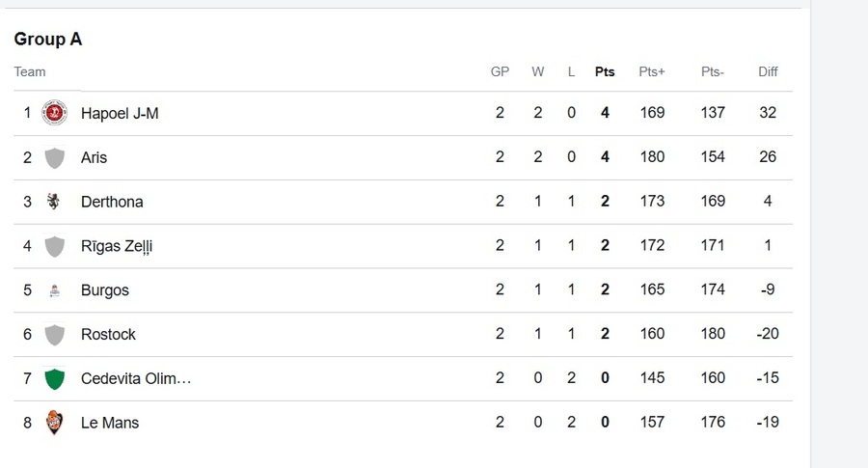Image resolution: width=868 pixels, height=468 pixels.
Task: Open the Burgos team link
Action: click(x=104, y=290)
